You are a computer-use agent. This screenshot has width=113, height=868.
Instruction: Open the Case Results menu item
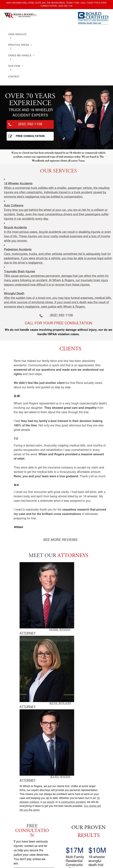[x=17, y=34]
